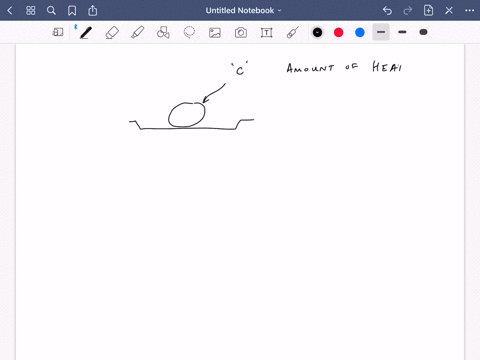Select the Laser pointer tool

point(292,33)
